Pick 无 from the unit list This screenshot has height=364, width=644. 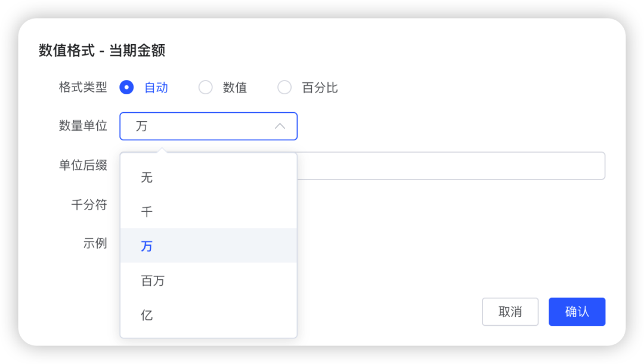tap(147, 177)
